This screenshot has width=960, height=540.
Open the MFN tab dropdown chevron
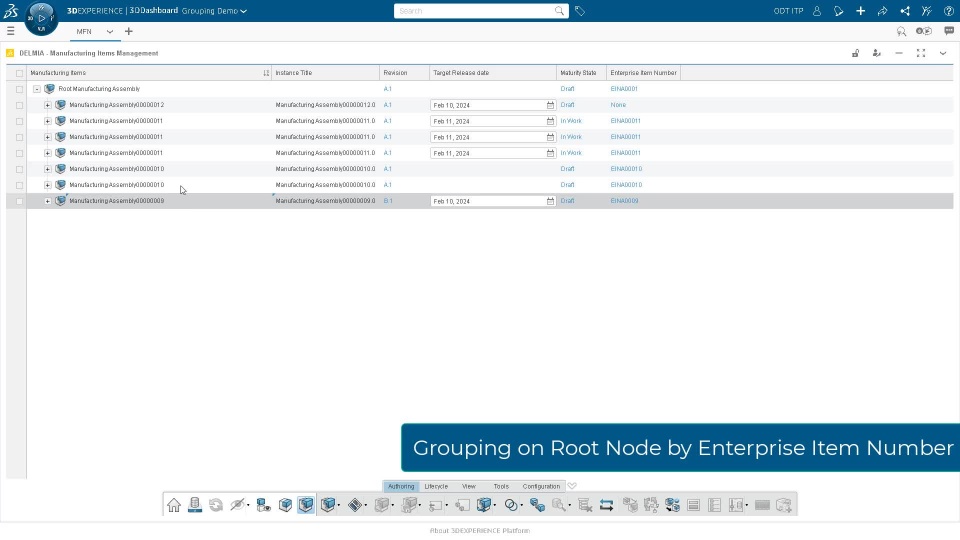pyautogui.click(x=110, y=31)
